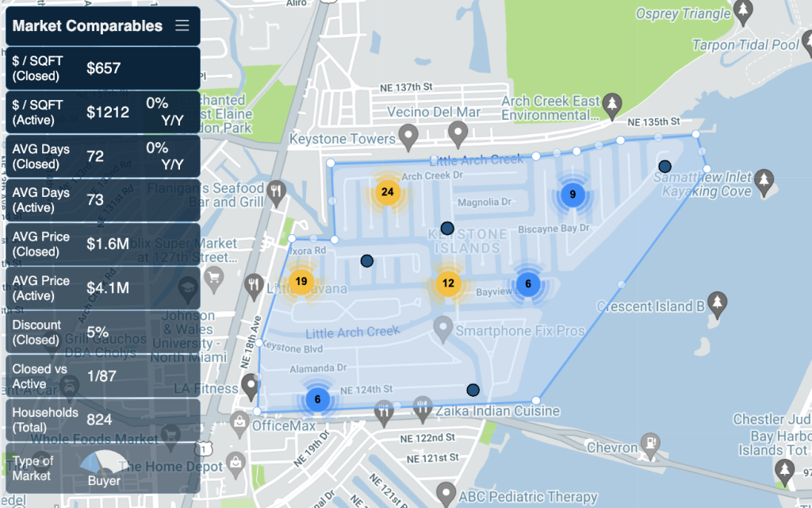Click the Little Havana restaurant pin
The width and height of the screenshot is (812, 508).
[x=254, y=287]
